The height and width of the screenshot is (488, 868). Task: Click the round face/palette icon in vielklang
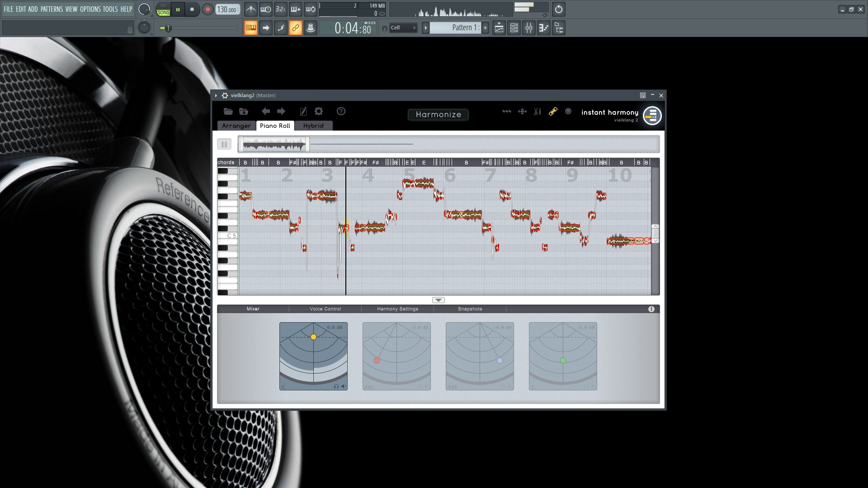(568, 111)
